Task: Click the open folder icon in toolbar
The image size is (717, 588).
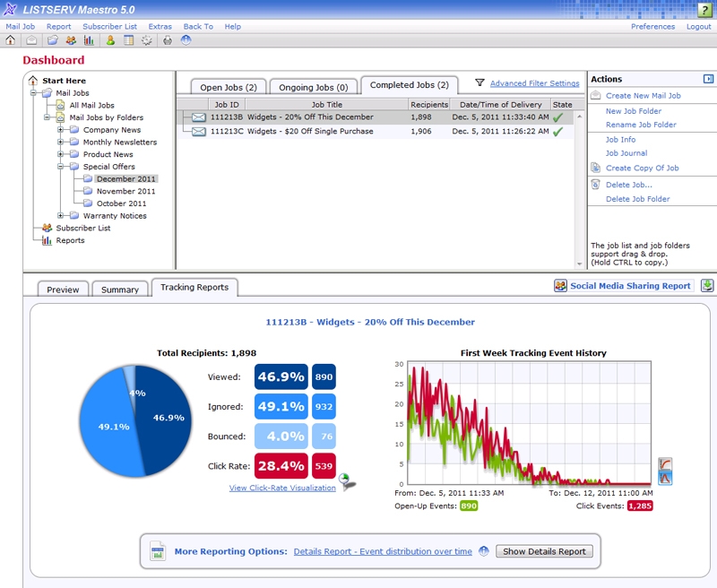Action: [53, 40]
